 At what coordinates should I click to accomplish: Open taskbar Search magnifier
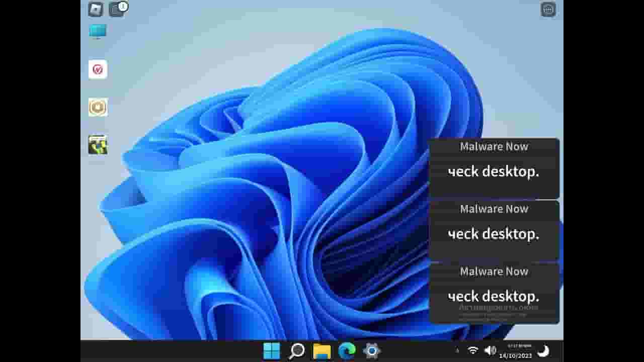[x=297, y=350]
